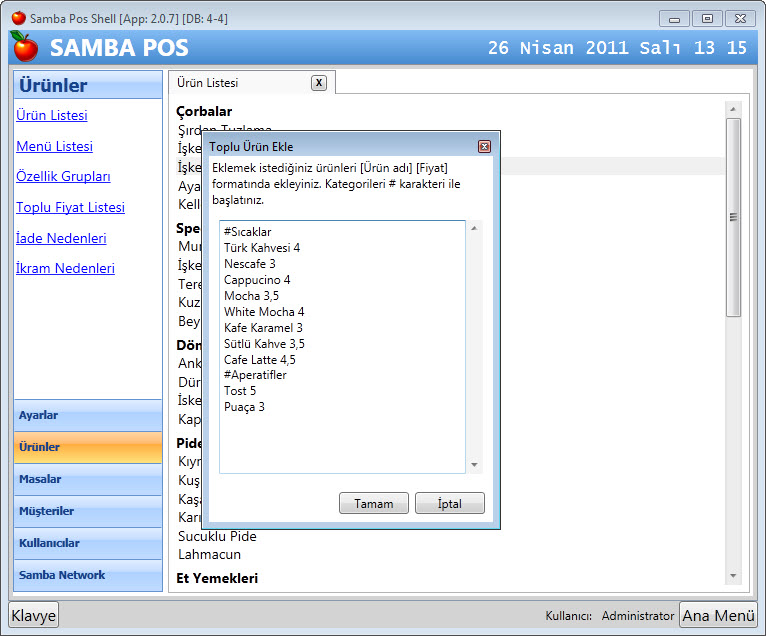
Task: Open the Kullanıcılar section
Action: pos(87,543)
